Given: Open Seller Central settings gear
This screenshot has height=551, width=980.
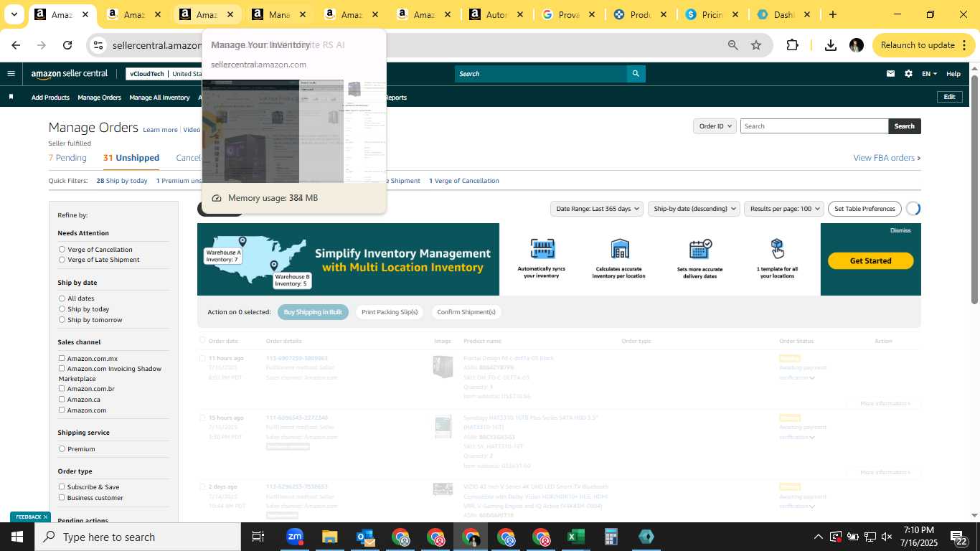Looking at the screenshot, I should [908, 73].
